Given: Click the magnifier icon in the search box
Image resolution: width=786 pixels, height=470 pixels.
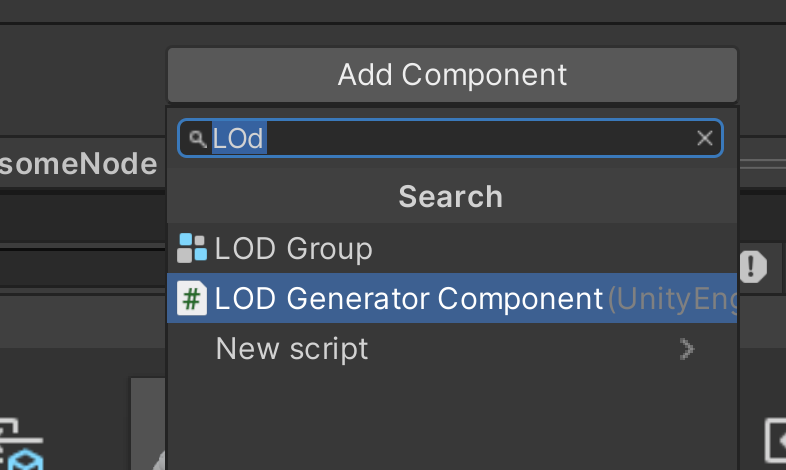Looking at the screenshot, I should click(x=197, y=139).
